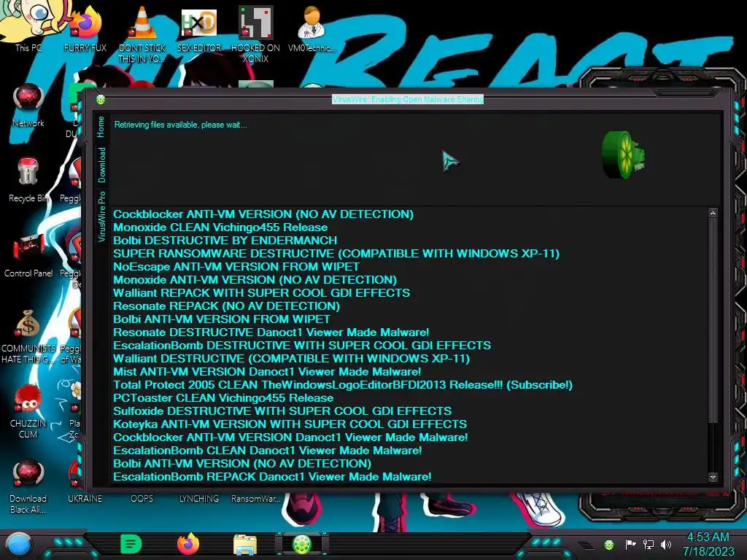Click the Control Panel desktop icon
The height and width of the screenshot is (560, 747).
(28, 255)
